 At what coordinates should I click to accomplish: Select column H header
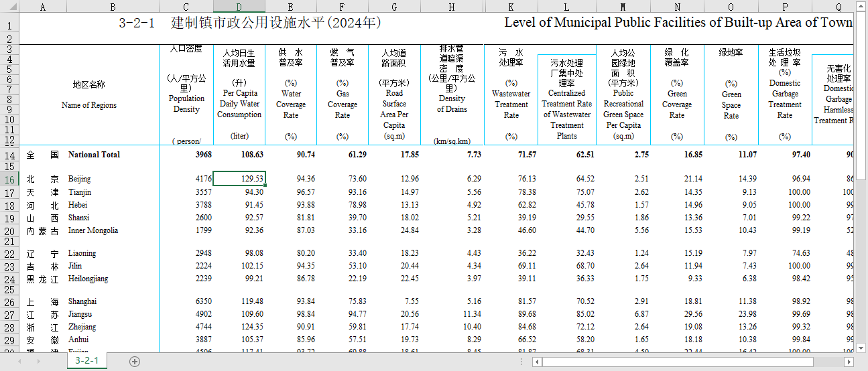point(452,7)
